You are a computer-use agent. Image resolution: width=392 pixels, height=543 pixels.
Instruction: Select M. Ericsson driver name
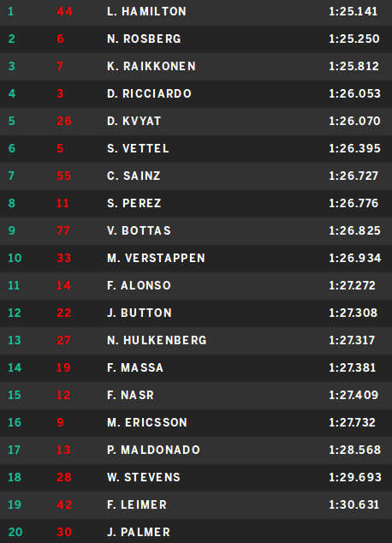[x=147, y=422]
